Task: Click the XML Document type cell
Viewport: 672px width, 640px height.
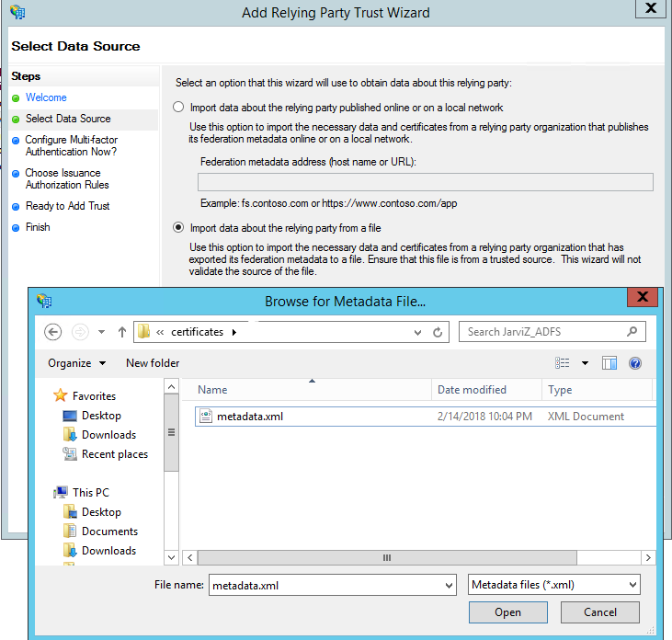Action: point(586,417)
